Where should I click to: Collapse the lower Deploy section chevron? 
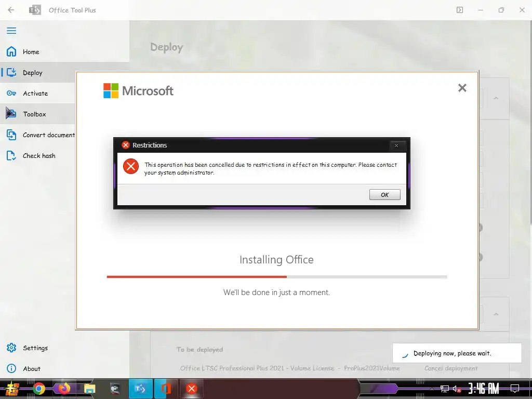(x=496, y=314)
